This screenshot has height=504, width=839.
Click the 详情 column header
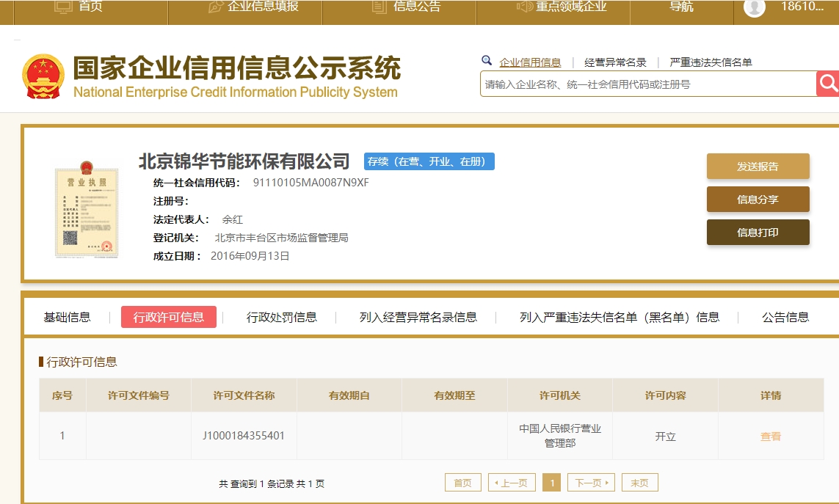pyautogui.click(x=771, y=395)
